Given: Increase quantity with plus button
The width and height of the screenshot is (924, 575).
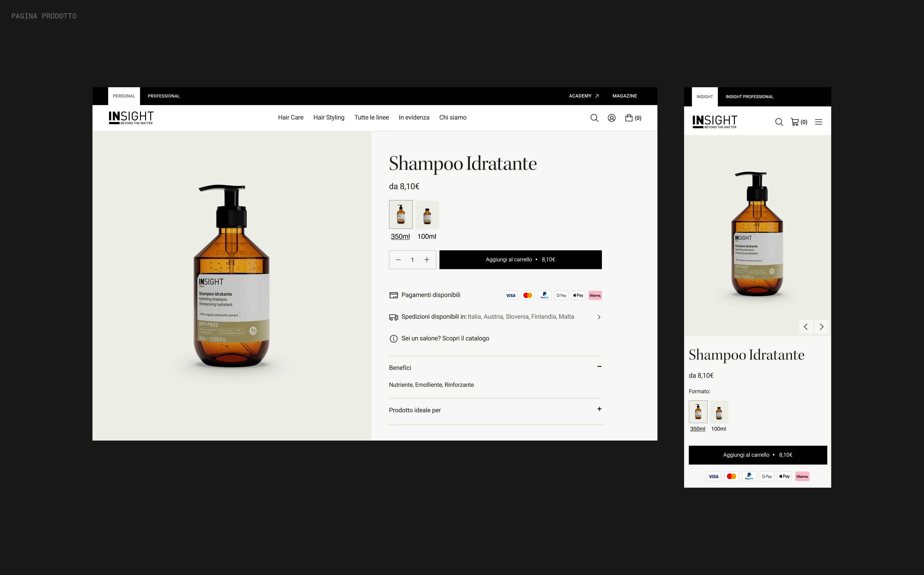Looking at the screenshot, I should 427,260.
